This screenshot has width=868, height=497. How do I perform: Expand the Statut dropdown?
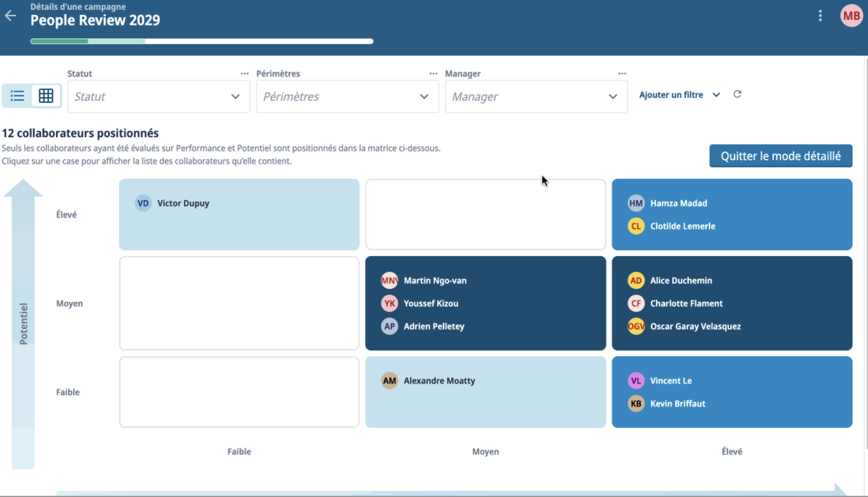[x=159, y=97]
